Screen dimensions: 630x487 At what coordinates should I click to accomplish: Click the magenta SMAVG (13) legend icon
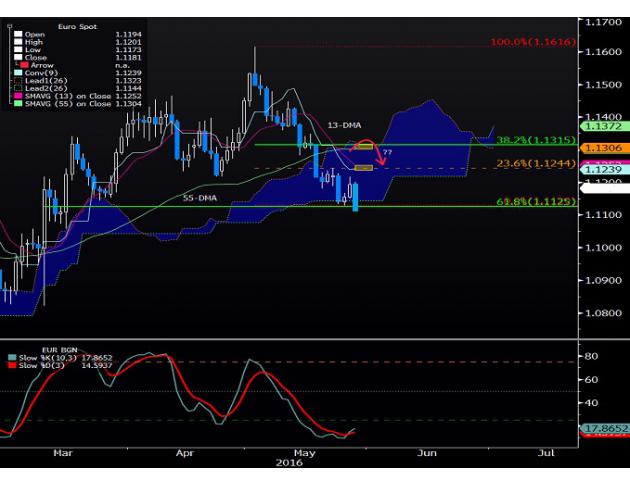tap(17, 97)
